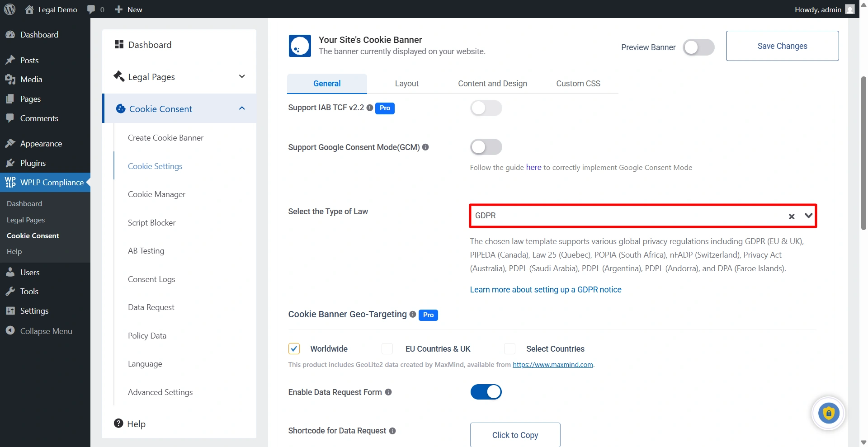Viewport: 868px width, 447px height.
Task: Open the Type of Law dropdown arrow
Action: coord(808,216)
